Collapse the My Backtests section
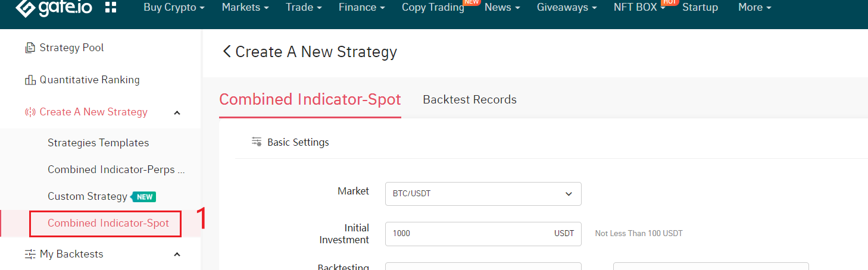This screenshot has width=868, height=270. point(177,255)
